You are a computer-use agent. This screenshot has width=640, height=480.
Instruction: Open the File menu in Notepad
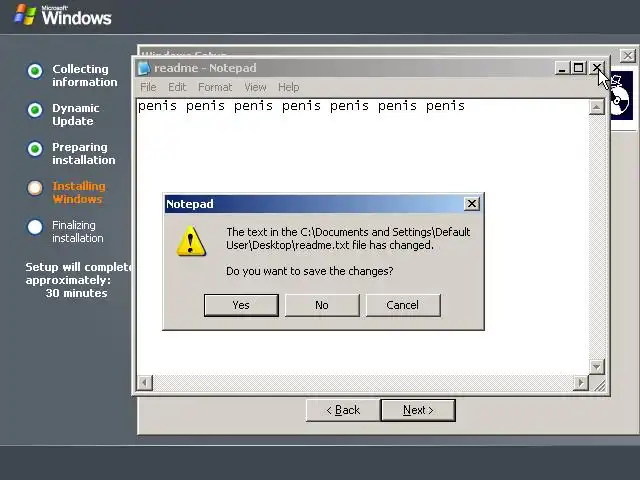pyautogui.click(x=148, y=87)
